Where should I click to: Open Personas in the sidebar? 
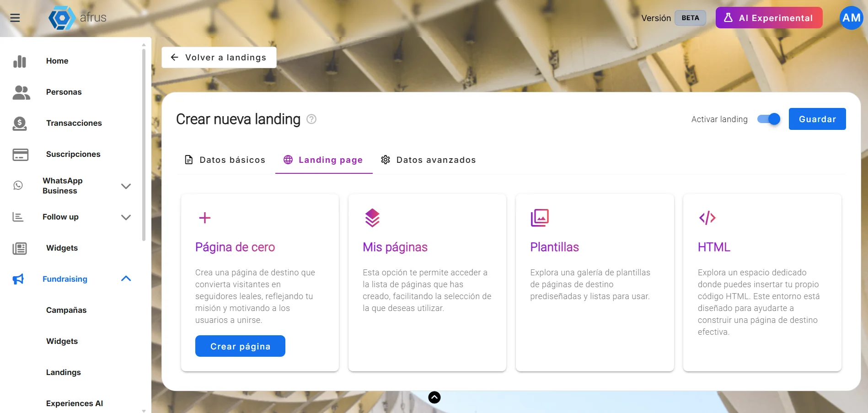pyautogui.click(x=64, y=92)
